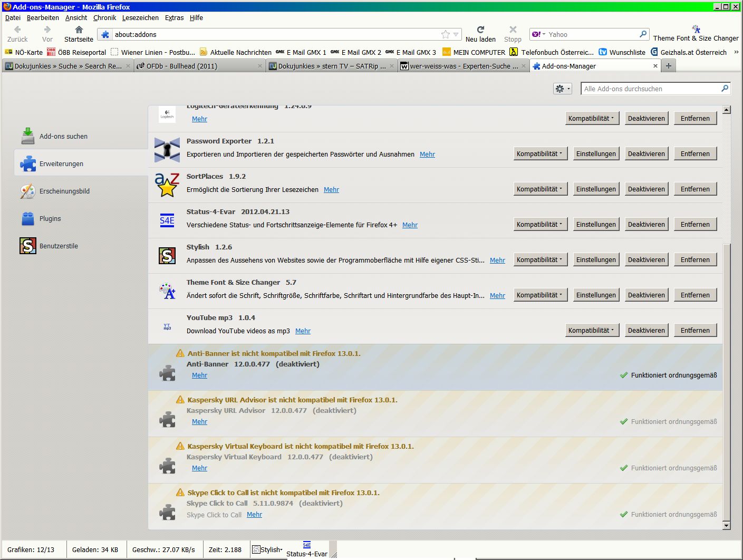The image size is (743, 560).
Task: Bookmark page with the star icon
Action: click(x=446, y=34)
